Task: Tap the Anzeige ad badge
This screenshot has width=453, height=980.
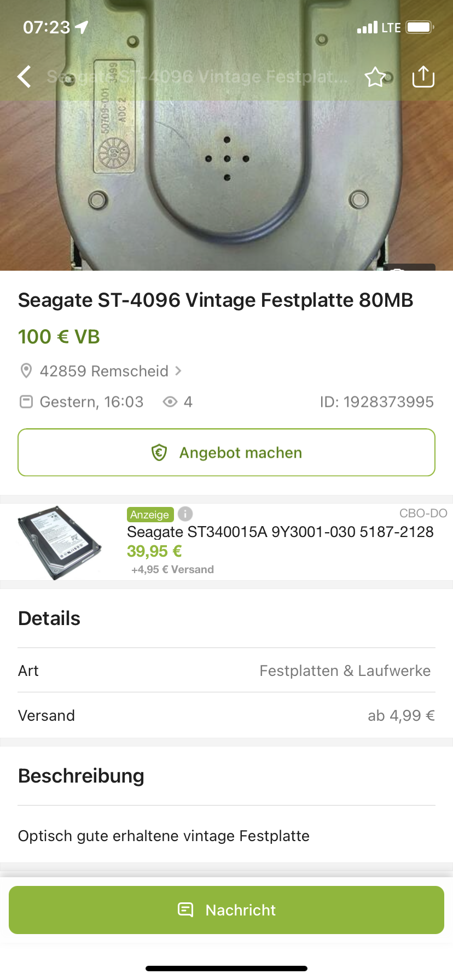Action: 150,515
